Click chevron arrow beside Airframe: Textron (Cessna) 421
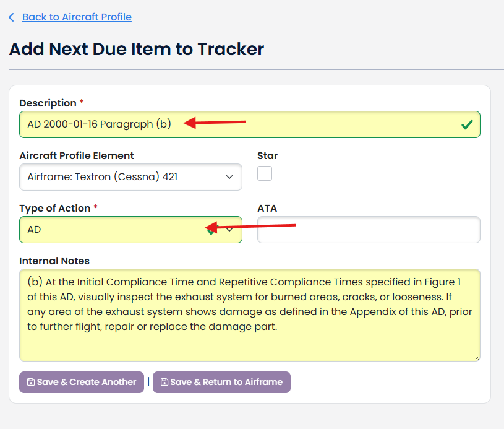This screenshot has height=429, width=504. (x=229, y=177)
